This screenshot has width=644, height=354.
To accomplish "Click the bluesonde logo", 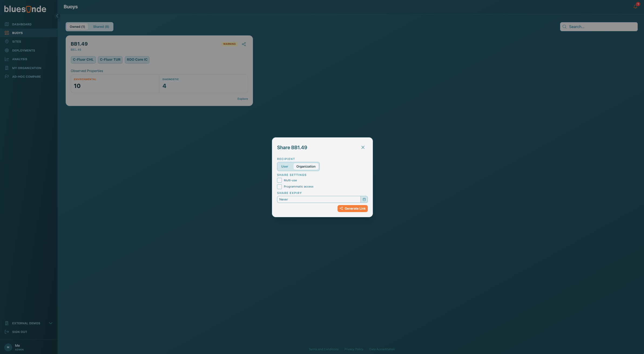I will coord(25,9).
